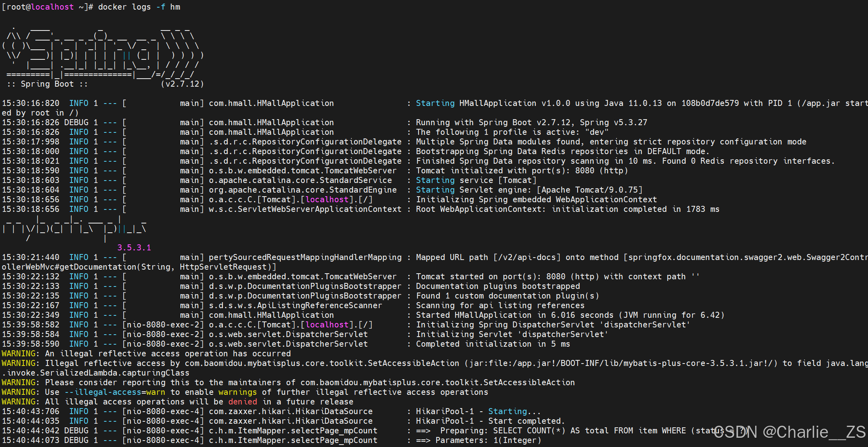Click 'pertySourcedRequestMappingHandlerMapping' logger name
This screenshot has height=447, width=868.
click(305, 257)
